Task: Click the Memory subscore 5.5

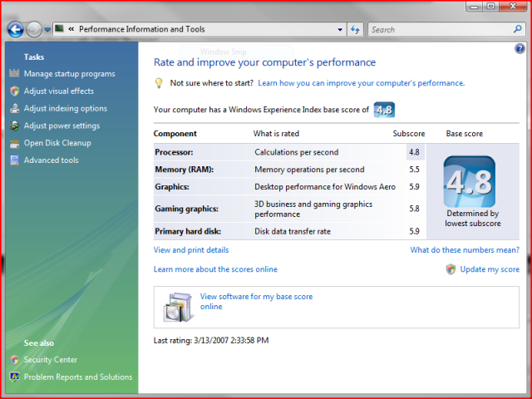Action: (x=414, y=170)
